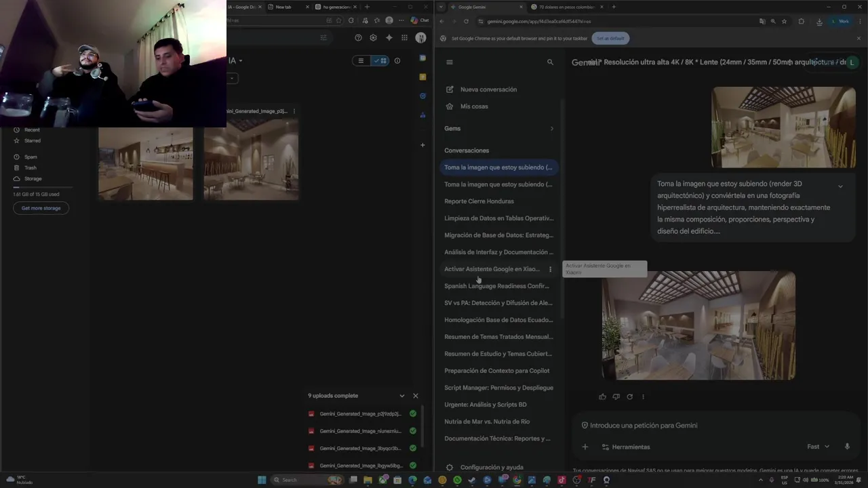
Task: Open Trash in Drive sidebar
Action: [31, 167]
